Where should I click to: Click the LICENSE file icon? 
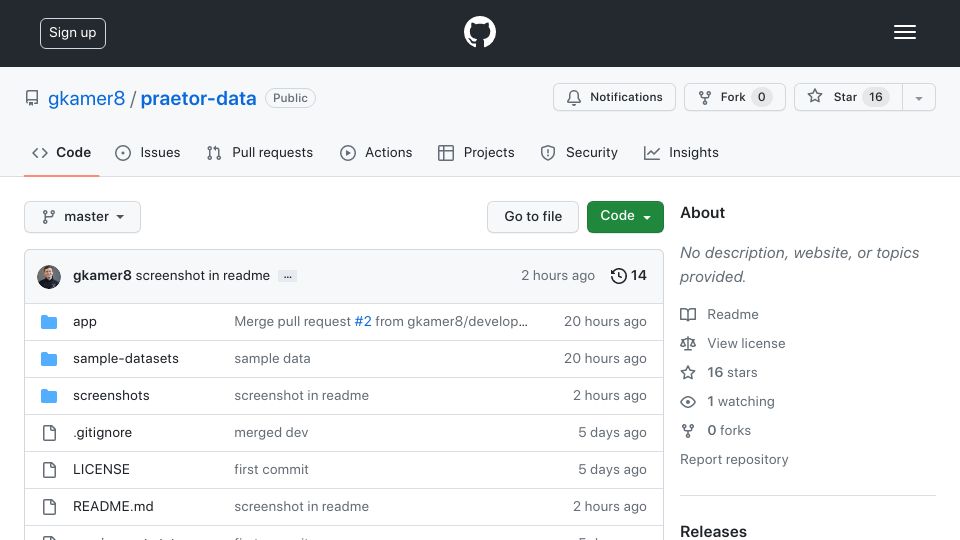tap(49, 470)
